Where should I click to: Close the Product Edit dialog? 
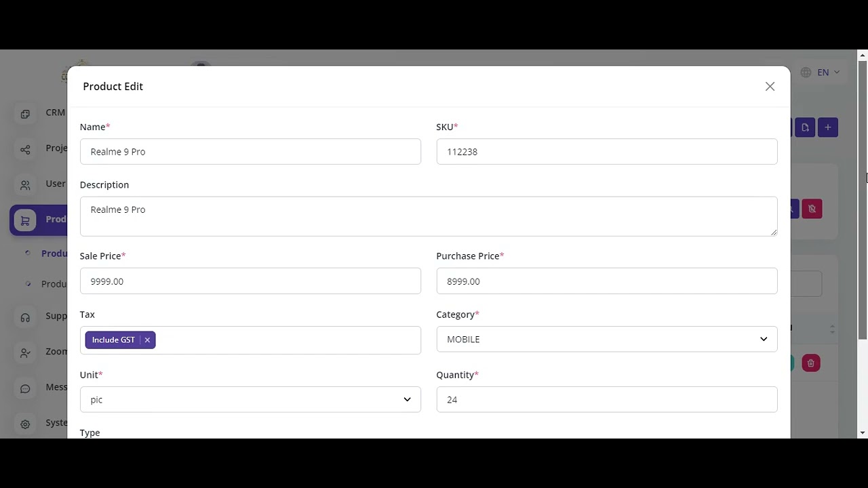click(x=770, y=86)
